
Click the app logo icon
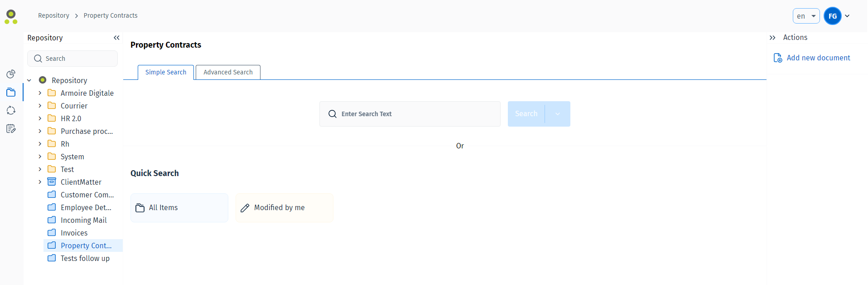point(11,17)
